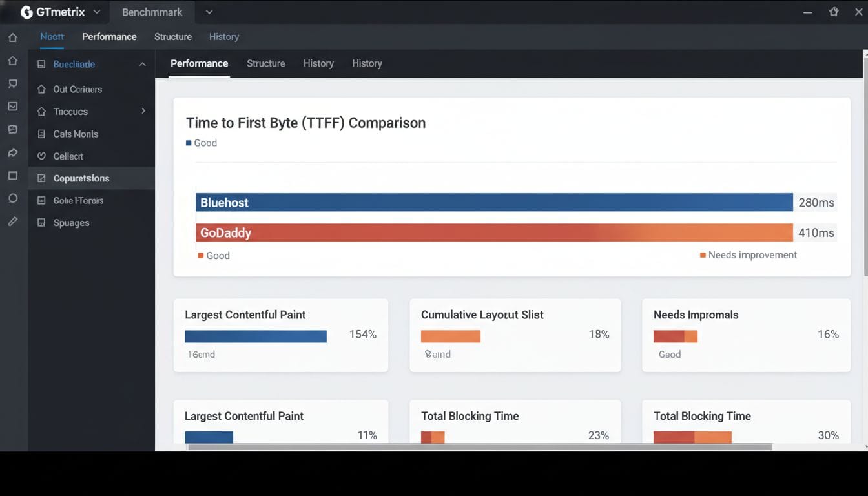This screenshot has height=496, width=868.
Task: Click the chart icon beside Copuretsiions
Action: pyautogui.click(x=41, y=178)
